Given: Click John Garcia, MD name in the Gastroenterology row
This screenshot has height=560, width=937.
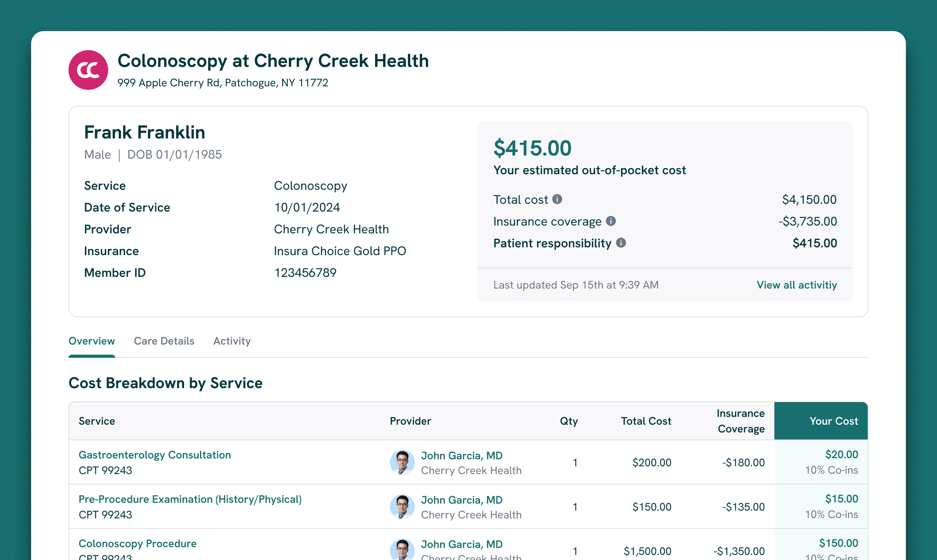Looking at the screenshot, I should (x=461, y=456).
